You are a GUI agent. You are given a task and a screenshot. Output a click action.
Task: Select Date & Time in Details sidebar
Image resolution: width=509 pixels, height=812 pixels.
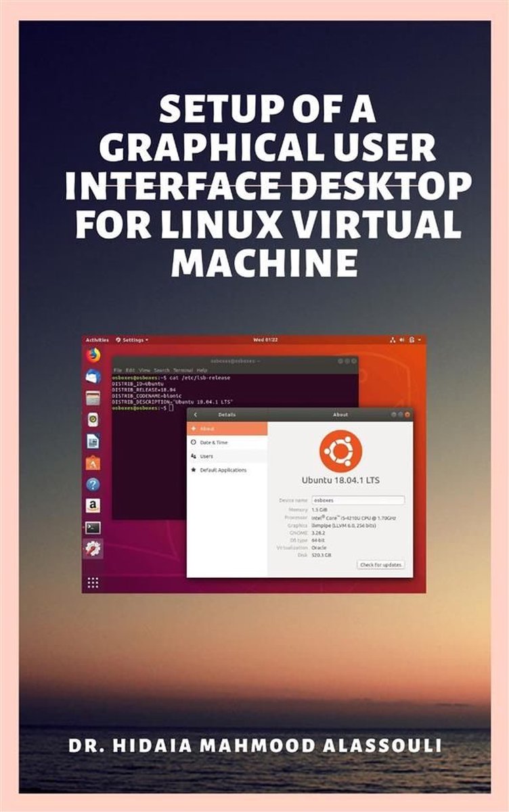(227, 443)
